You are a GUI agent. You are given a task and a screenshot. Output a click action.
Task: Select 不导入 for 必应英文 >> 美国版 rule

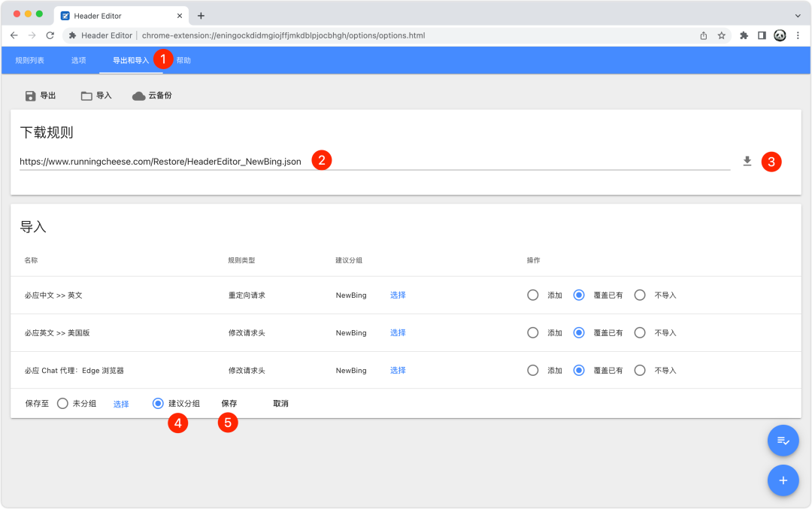(640, 333)
